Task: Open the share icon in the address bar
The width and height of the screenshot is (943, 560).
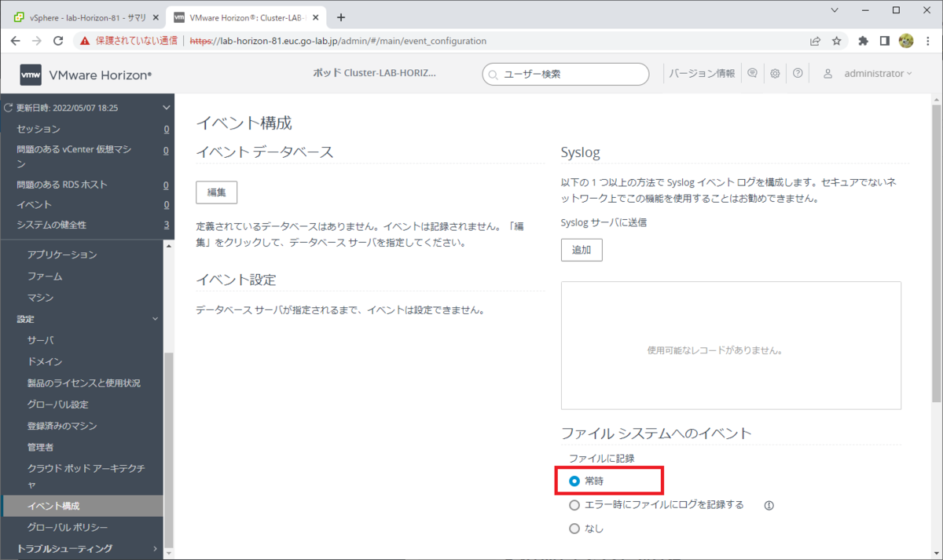Action: pyautogui.click(x=816, y=41)
